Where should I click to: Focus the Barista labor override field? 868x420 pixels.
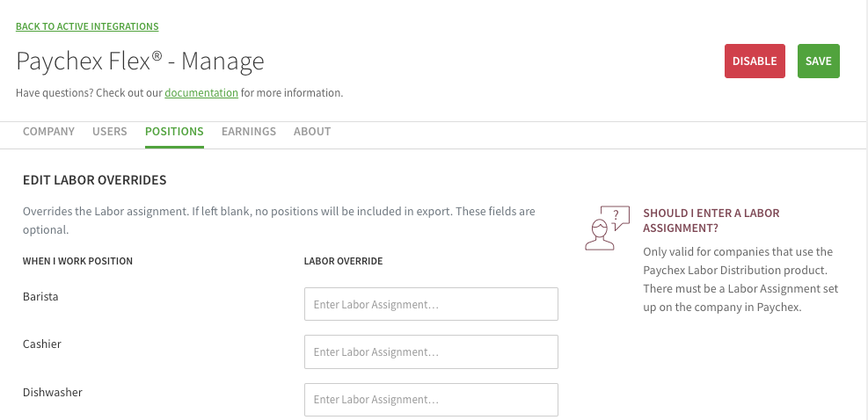431,304
